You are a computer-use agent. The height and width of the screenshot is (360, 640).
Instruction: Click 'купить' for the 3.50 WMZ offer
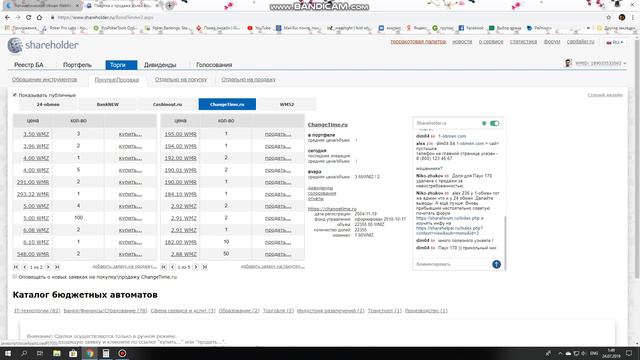[130, 134]
